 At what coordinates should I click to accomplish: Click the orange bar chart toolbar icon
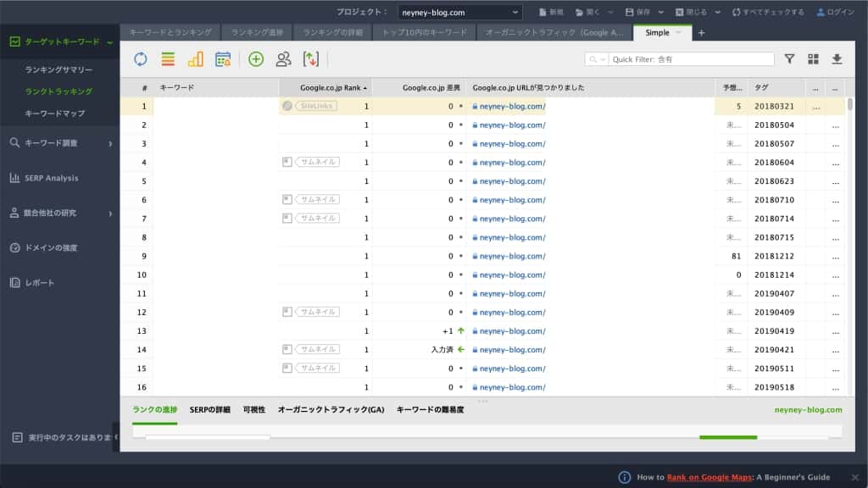tap(195, 59)
